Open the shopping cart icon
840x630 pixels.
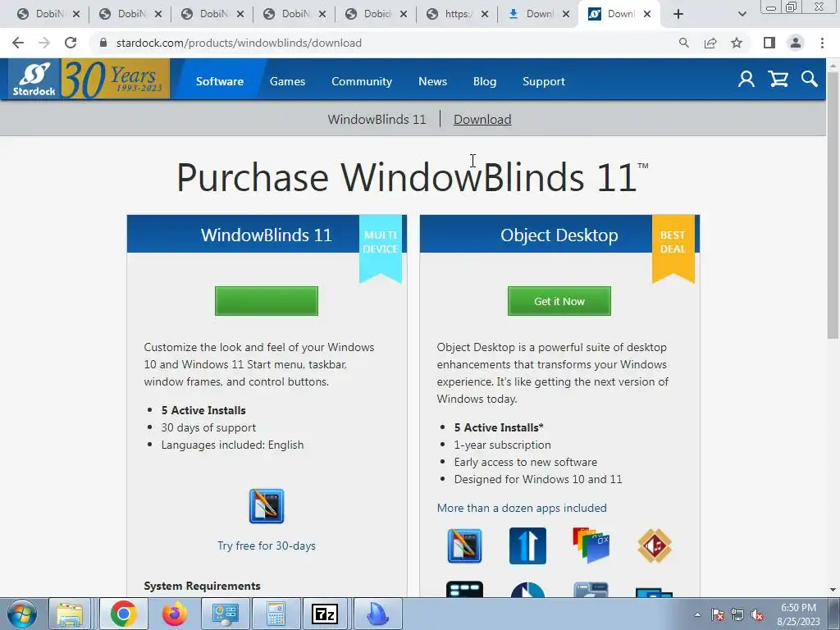[x=778, y=80]
